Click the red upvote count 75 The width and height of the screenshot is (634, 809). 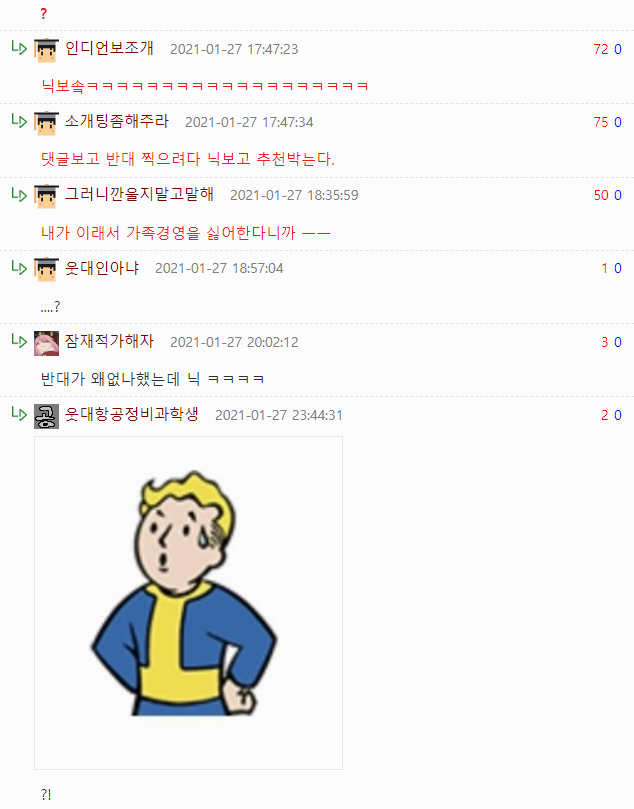pyautogui.click(x=601, y=122)
